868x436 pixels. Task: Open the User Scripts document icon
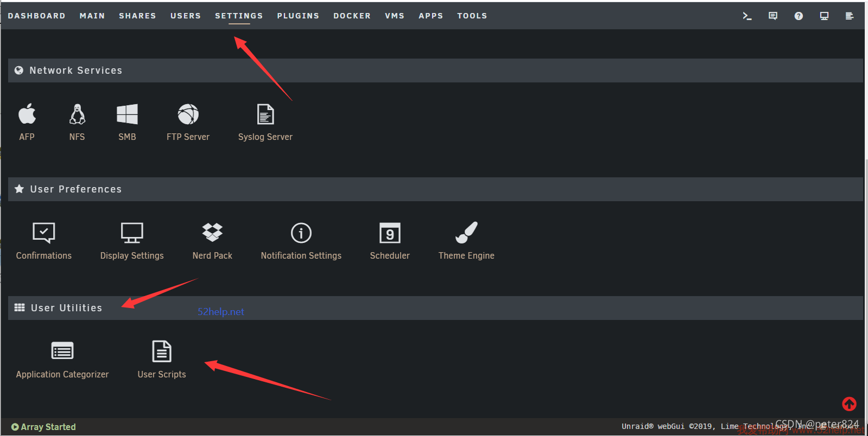tap(162, 351)
